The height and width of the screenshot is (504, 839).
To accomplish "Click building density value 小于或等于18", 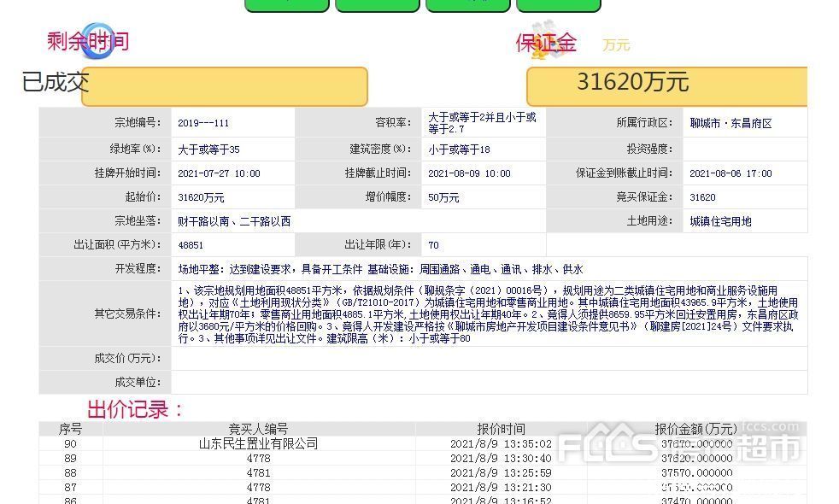I will pos(459,149).
